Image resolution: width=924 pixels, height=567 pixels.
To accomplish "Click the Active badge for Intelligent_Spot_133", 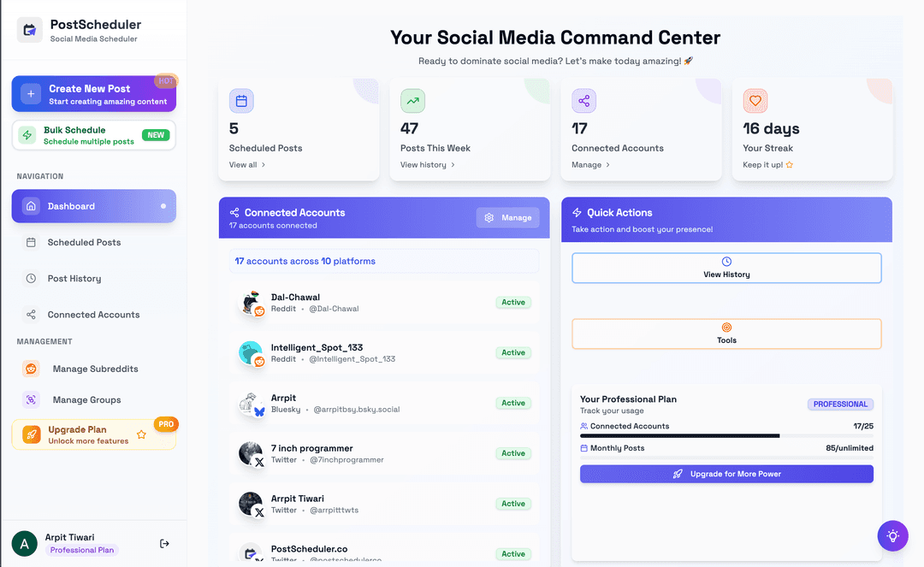I will pyautogui.click(x=513, y=352).
